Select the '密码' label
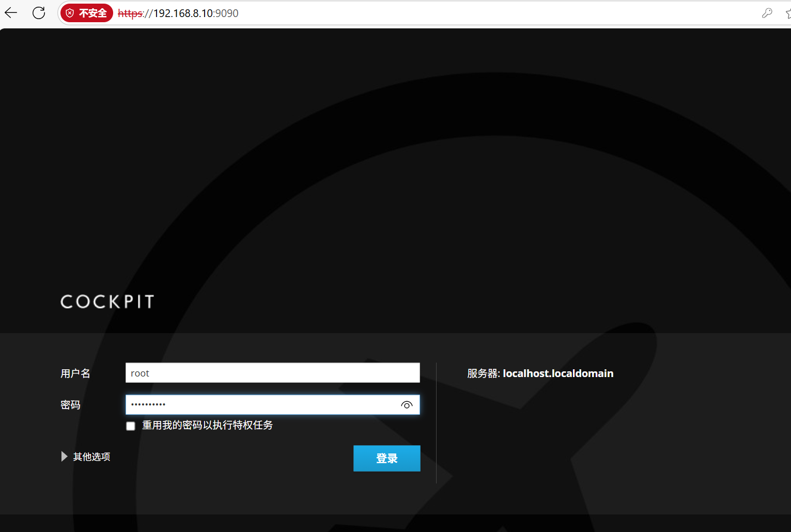 point(70,405)
